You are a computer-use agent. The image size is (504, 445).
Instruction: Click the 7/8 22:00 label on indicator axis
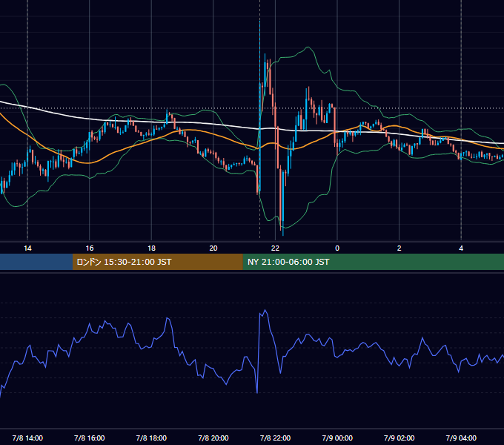(275, 438)
